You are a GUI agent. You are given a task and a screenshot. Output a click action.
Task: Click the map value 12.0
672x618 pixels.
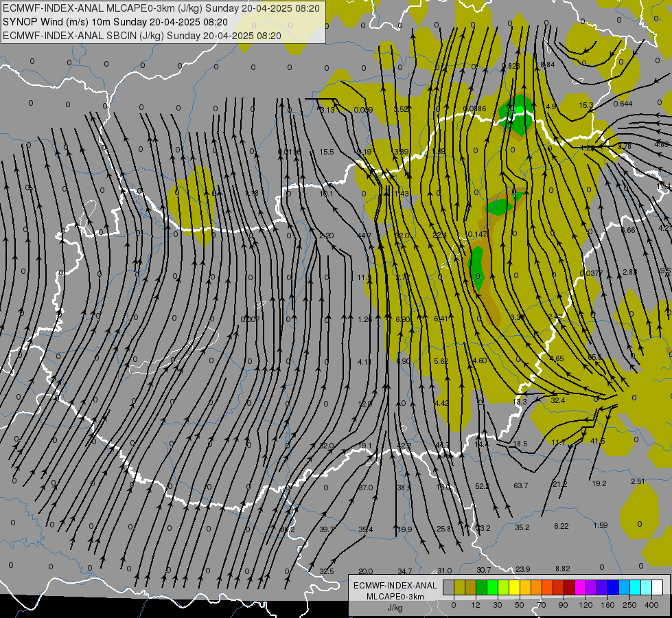pyautogui.click(x=365, y=404)
